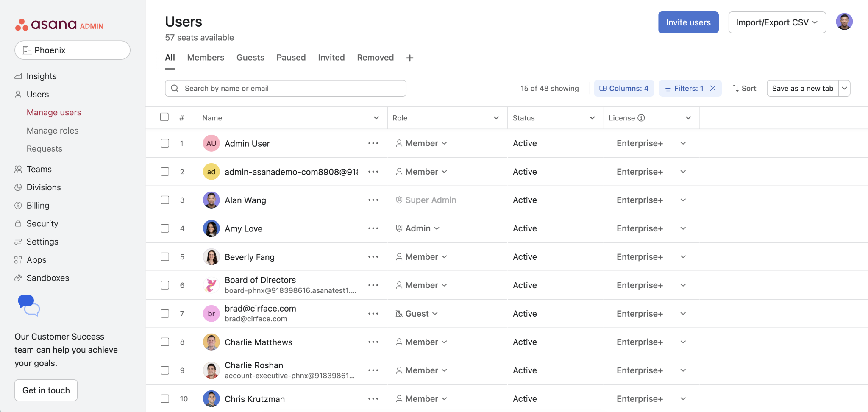Click the Invite users button
The height and width of the screenshot is (412, 868).
point(688,22)
